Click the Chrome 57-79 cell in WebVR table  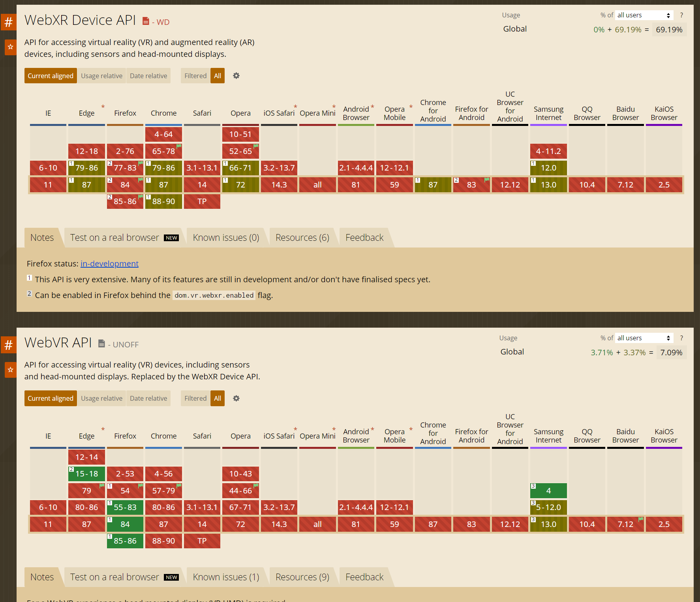[x=163, y=491]
